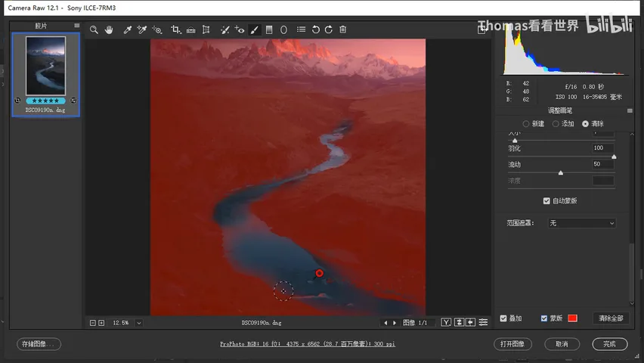This screenshot has width=644, height=363.
Task: Click the zoom in plus button
Action: pyautogui.click(x=101, y=323)
